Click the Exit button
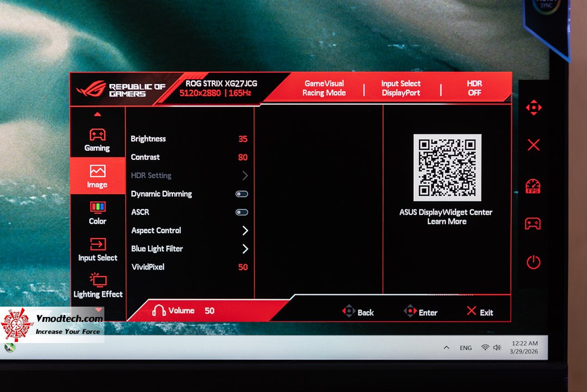The height and width of the screenshot is (392, 587). [480, 312]
